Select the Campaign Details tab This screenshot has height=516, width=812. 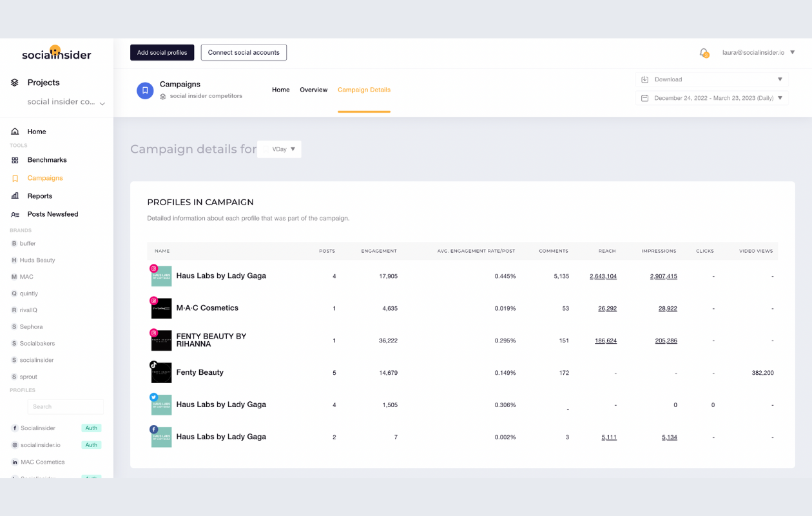coord(364,90)
